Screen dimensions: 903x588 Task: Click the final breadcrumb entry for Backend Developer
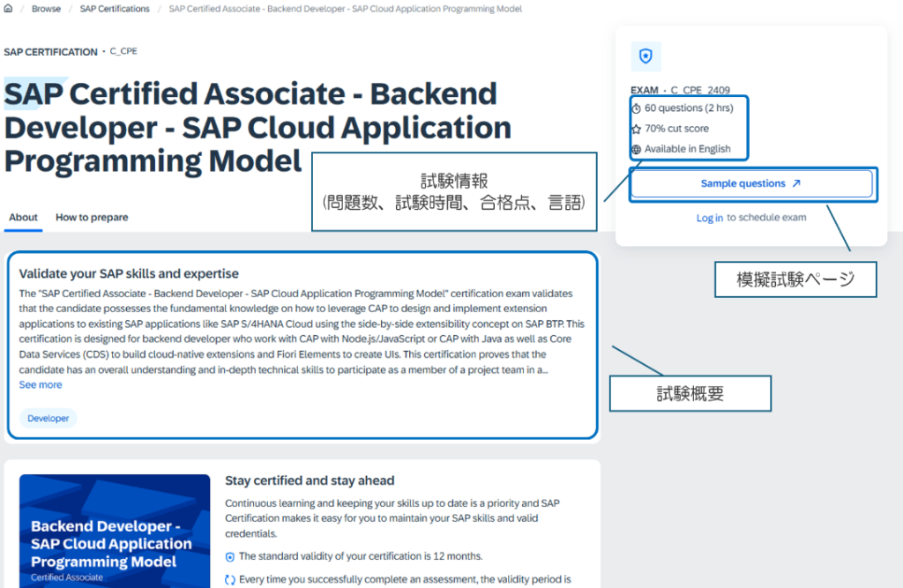click(x=346, y=9)
